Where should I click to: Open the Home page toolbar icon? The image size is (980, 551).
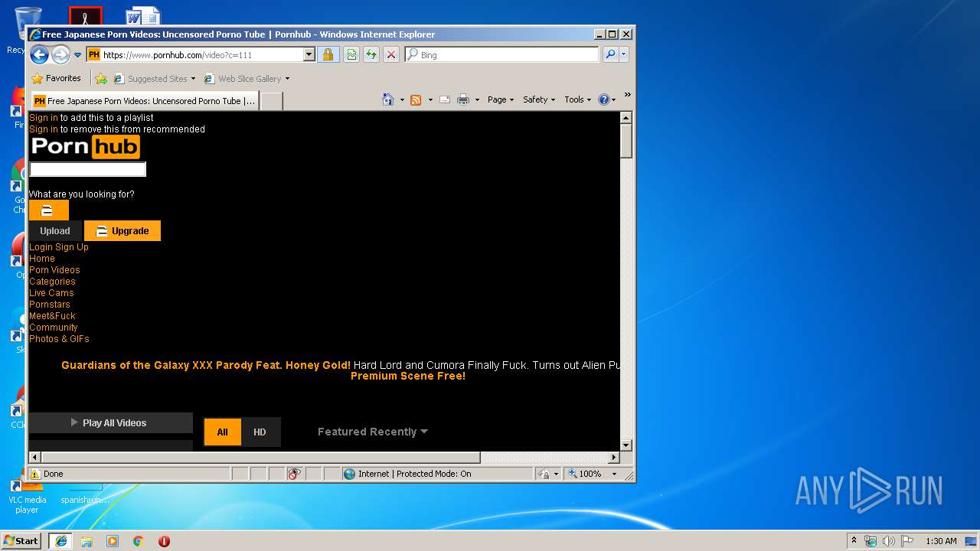[388, 99]
